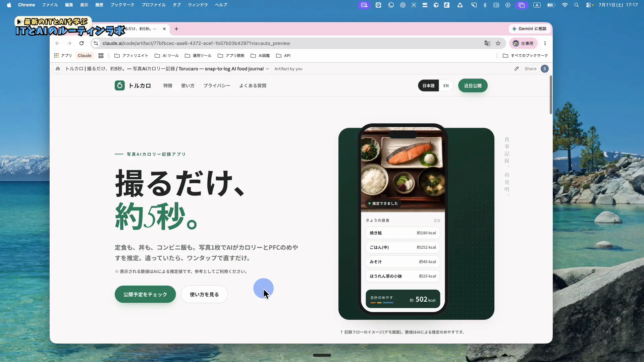Click the ほうれん草の小鉢 row
The width and height of the screenshot is (644, 362).
[403, 276]
